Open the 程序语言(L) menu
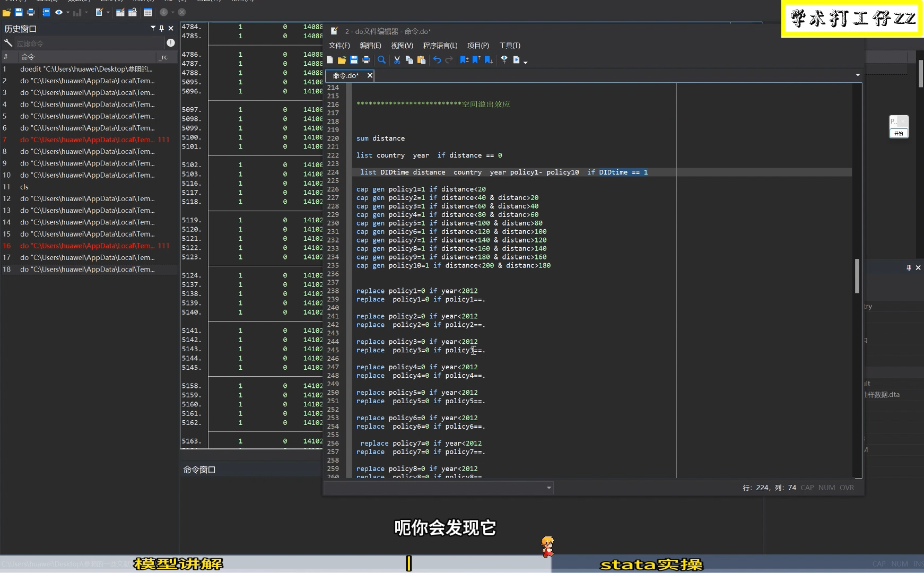 [440, 46]
